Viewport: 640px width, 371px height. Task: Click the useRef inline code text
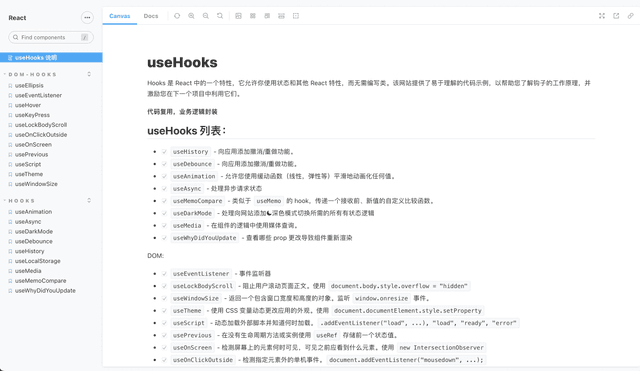click(x=327, y=335)
